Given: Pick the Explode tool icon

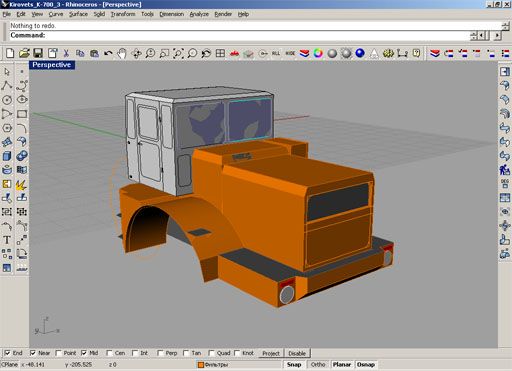Looking at the screenshot, I should (22, 184).
